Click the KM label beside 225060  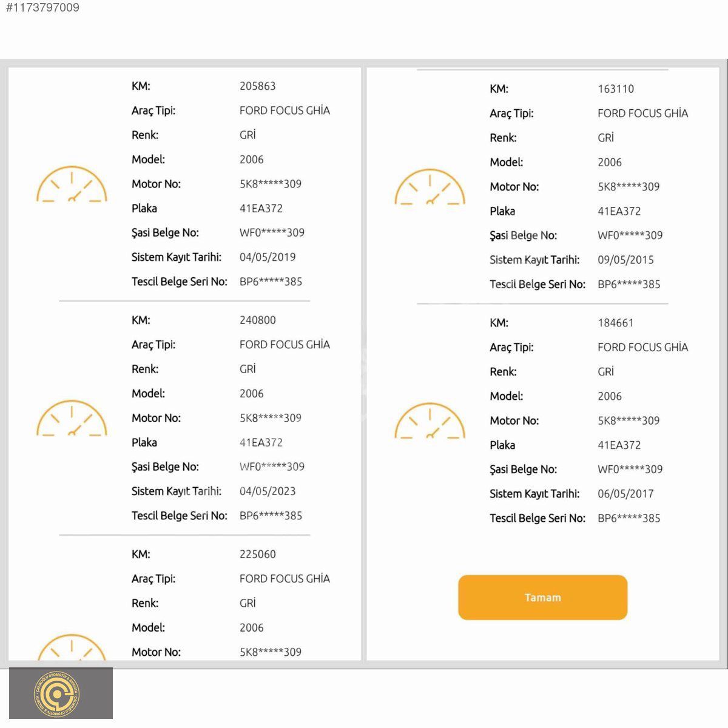(x=141, y=554)
